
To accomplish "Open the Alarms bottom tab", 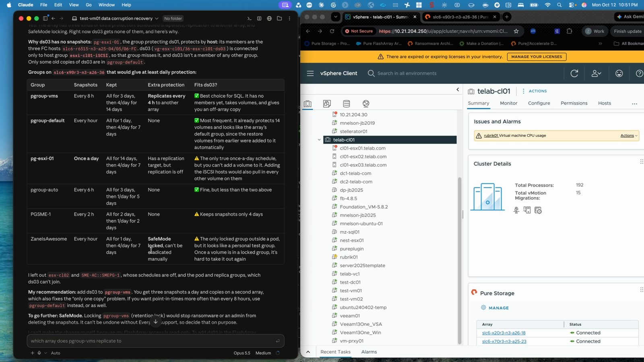I will (369, 352).
